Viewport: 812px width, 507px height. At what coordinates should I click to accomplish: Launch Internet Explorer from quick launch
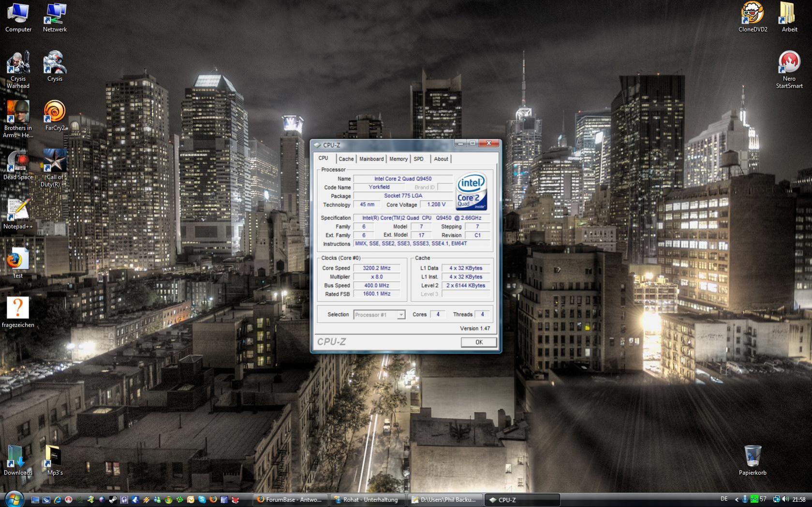[58, 500]
